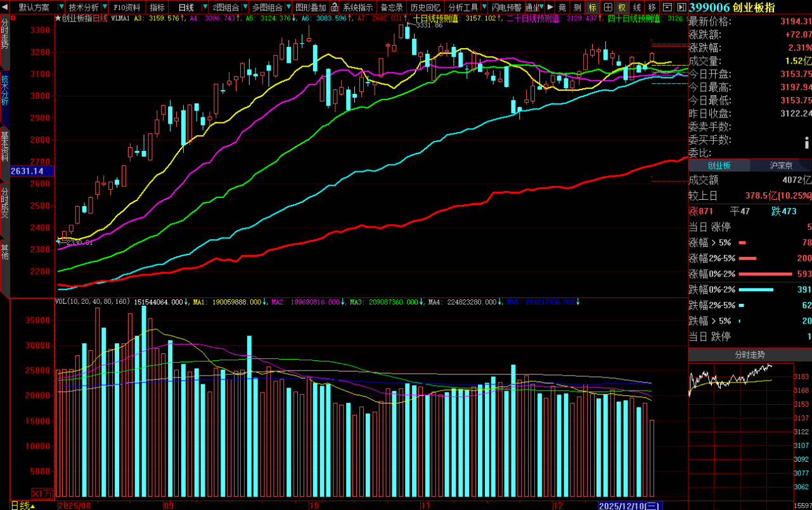812x510 pixels.
Task: Click the 线 drawing line icon
Action: (637, 8)
